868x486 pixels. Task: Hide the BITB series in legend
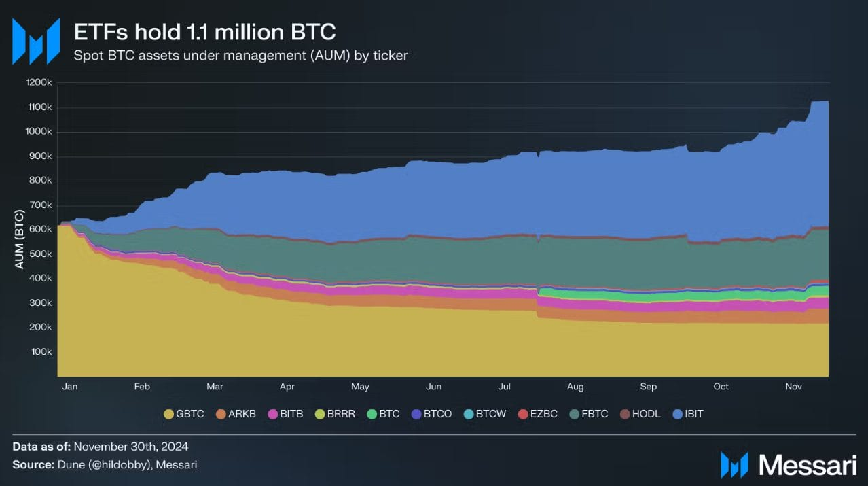click(x=285, y=414)
